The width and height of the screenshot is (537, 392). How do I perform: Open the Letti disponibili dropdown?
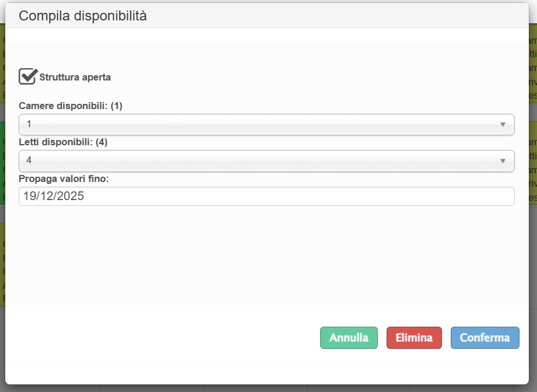(266, 161)
